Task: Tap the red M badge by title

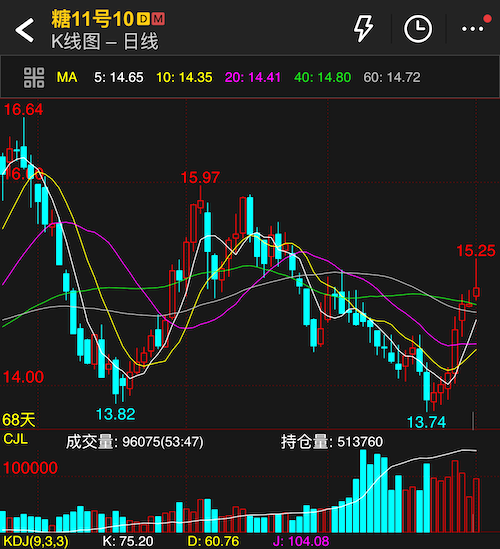Action: click(158, 19)
